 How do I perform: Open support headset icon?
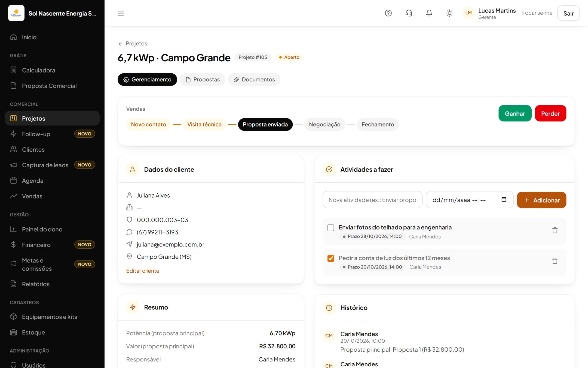point(409,13)
